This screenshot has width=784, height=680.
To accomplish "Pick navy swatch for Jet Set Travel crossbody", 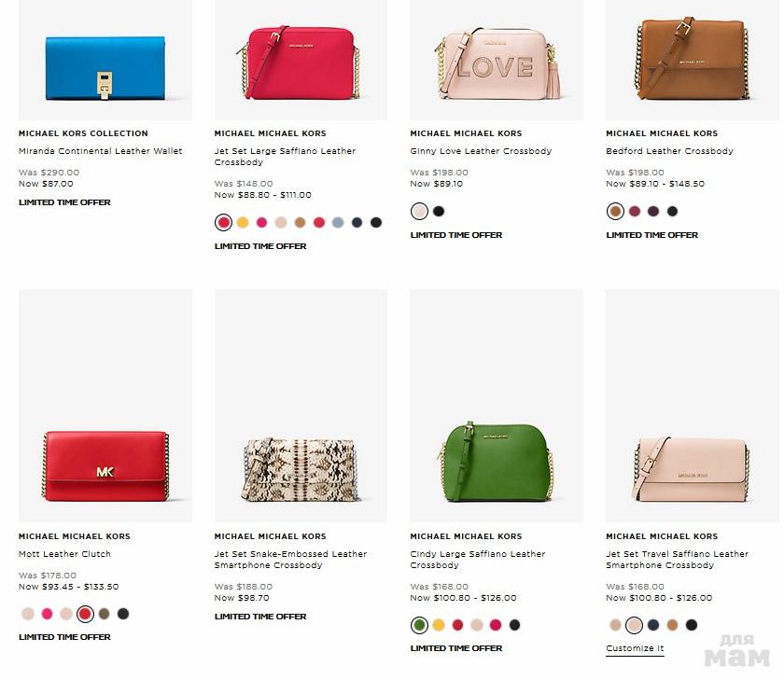I will pos(653,625).
